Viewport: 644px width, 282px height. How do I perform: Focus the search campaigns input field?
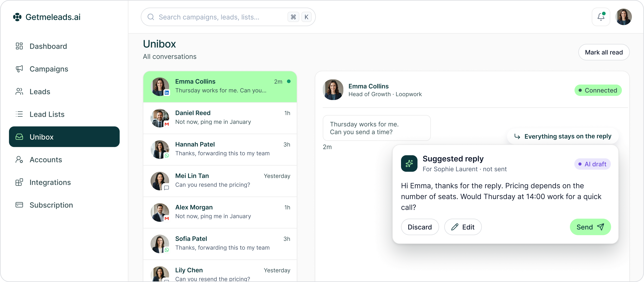point(228,17)
